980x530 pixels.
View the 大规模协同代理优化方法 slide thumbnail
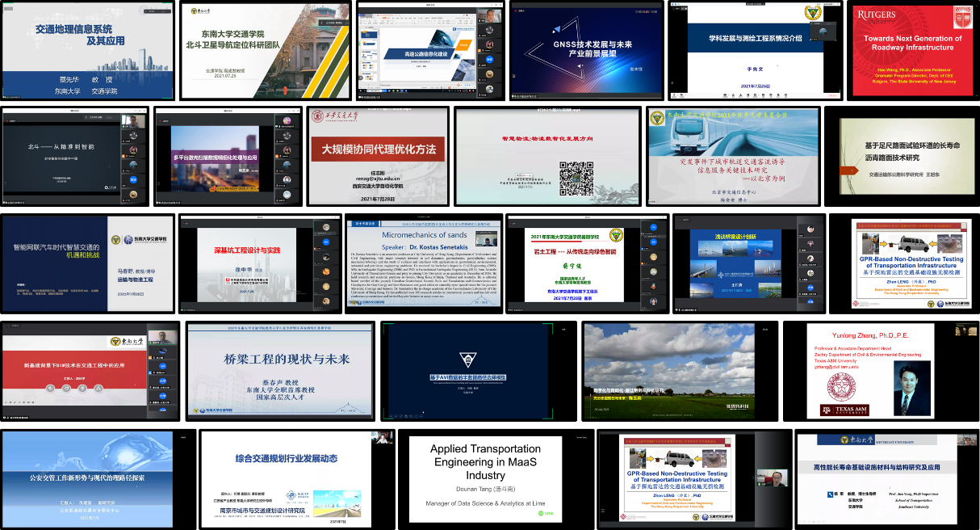pos(378,157)
